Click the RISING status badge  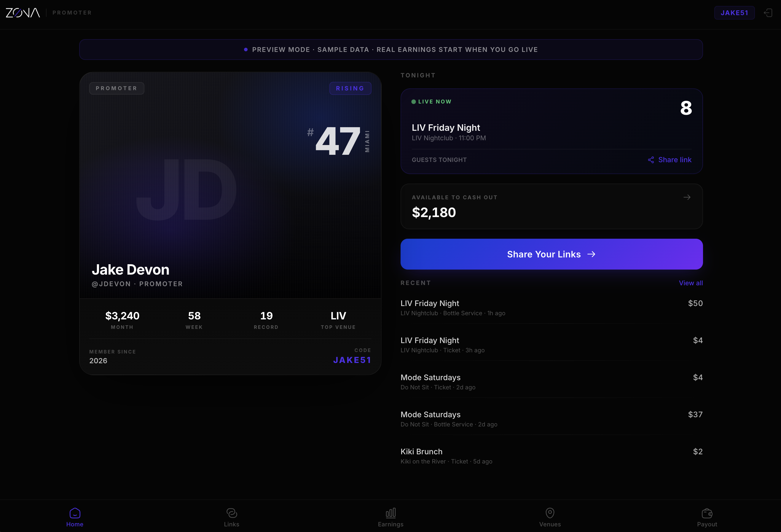350,88
